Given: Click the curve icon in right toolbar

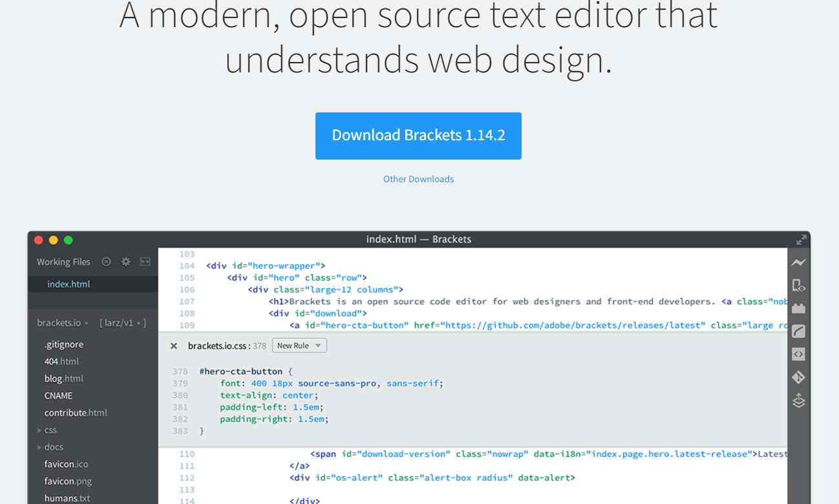Looking at the screenshot, I should 798,331.
